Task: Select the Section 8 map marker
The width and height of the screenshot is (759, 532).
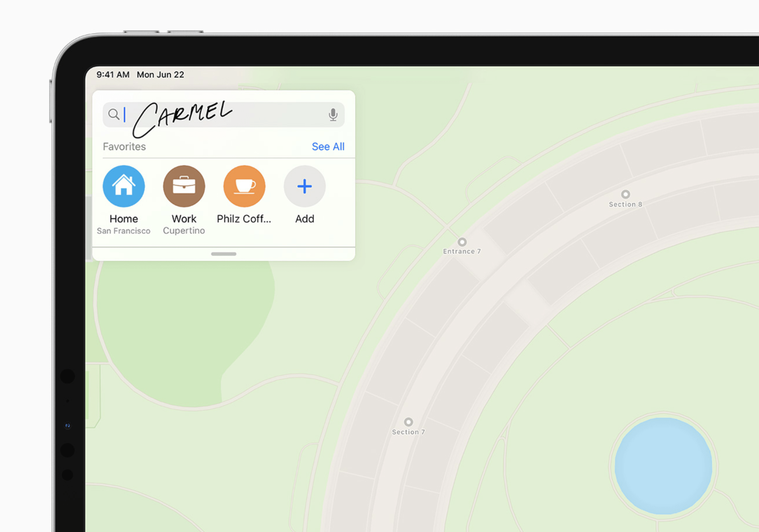Action: click(625, 194)
